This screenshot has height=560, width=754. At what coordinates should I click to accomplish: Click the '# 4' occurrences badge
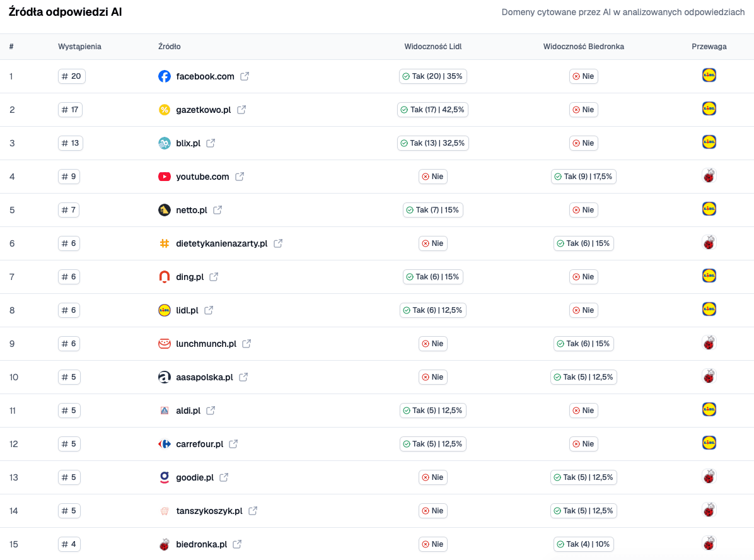tap(69, 544)
